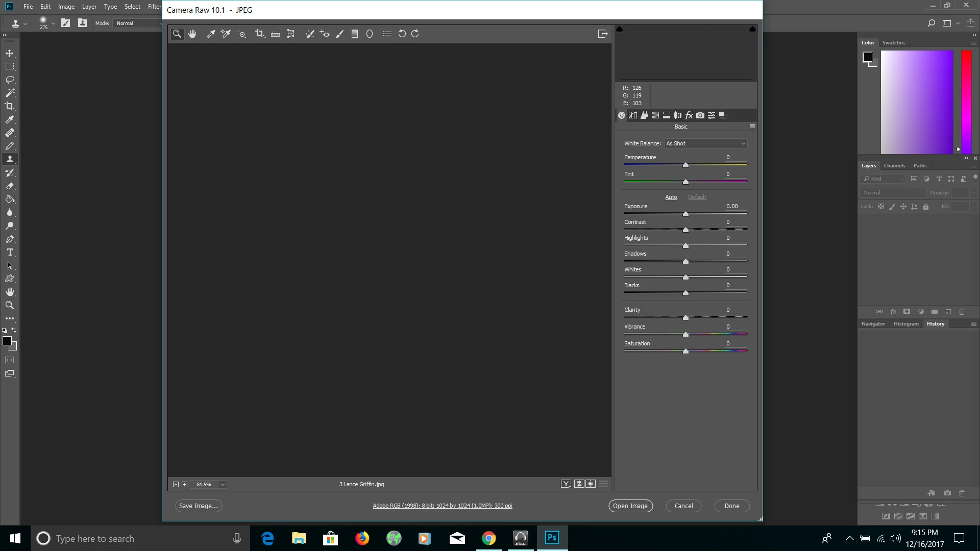Rotate image 90 degrees clockwise
Screen dimensions: 980x551
click(x=415, y=34)
